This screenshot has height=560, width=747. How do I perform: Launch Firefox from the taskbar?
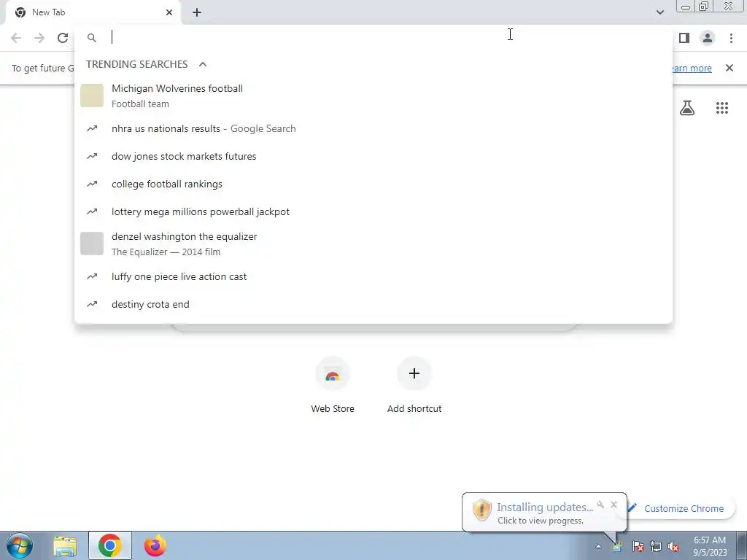[155, 545]
